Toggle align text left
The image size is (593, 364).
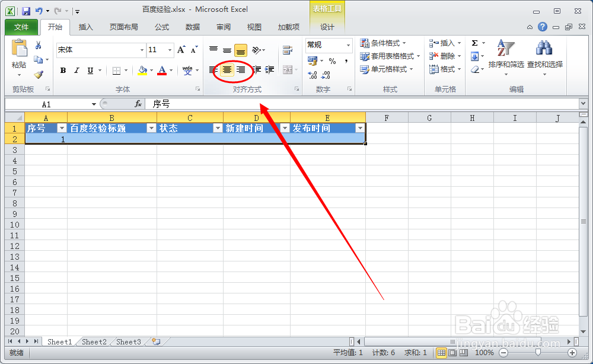point(213,69)
